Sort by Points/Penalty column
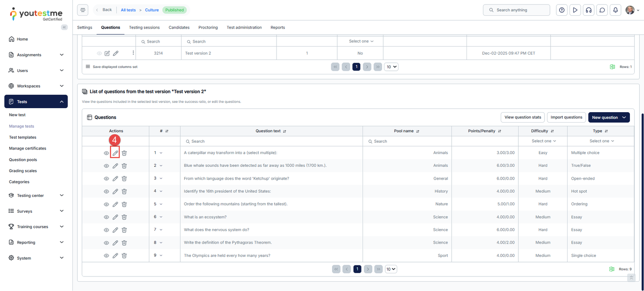644x291 pixels. (500, 131)
